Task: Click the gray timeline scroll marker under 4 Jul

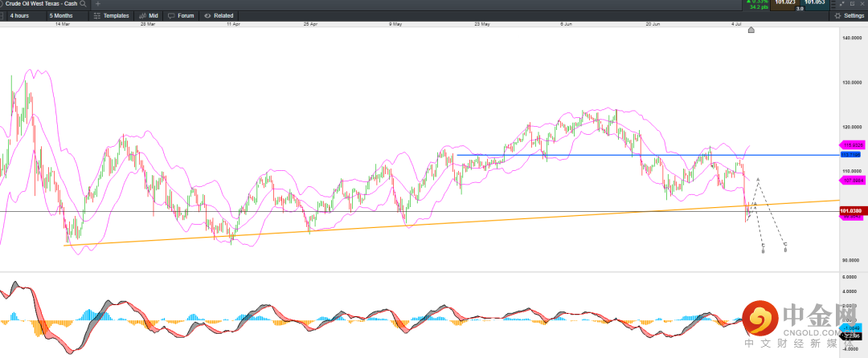Action: pyautogui.click(x=751, y=30)
